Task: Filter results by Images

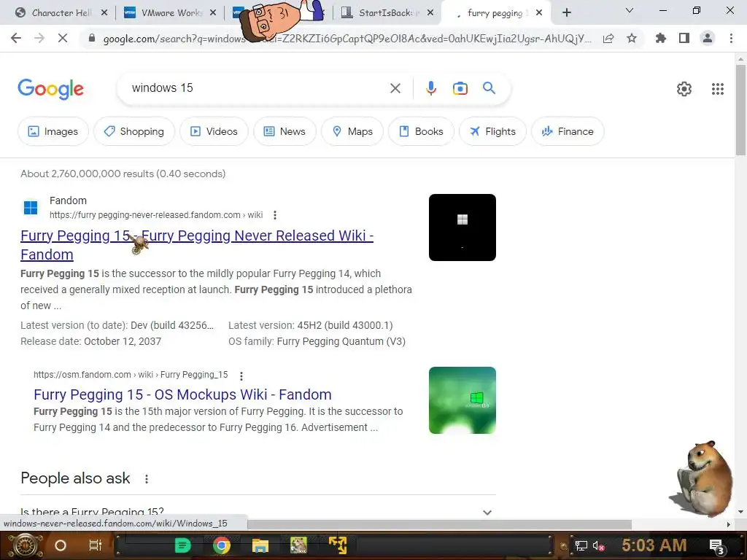Action: coord(53,131)
